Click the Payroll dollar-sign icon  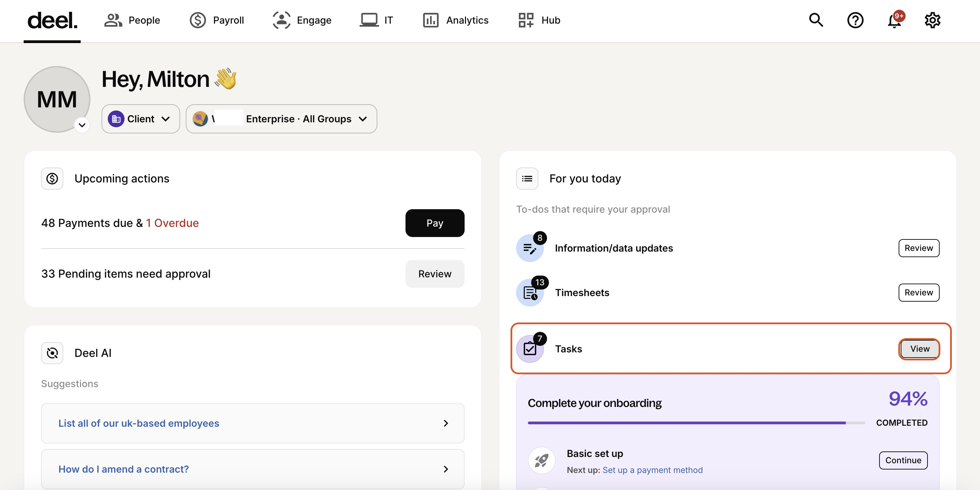(198, 20)
